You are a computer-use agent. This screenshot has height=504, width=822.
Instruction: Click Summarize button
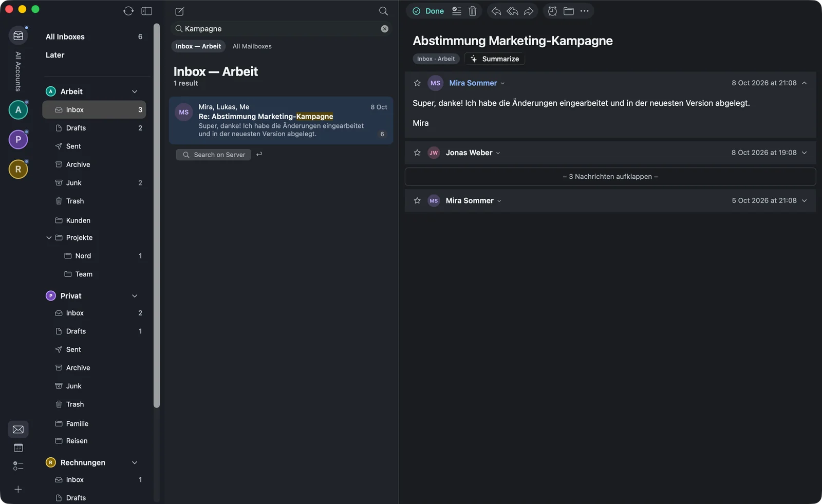pyautogui.click(x=495, y=59)
